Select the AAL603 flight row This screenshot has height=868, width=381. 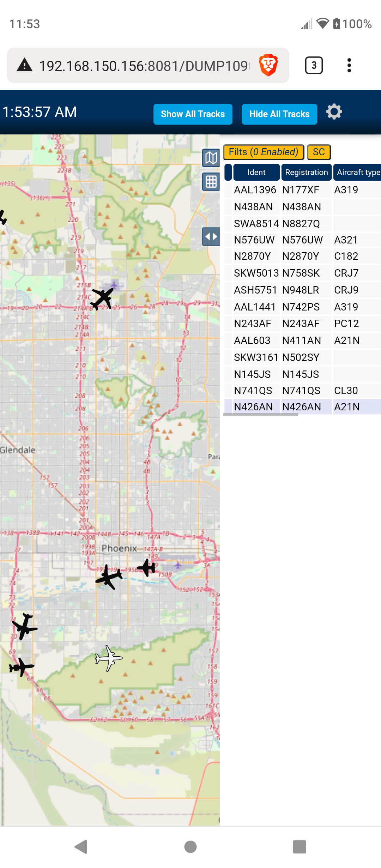click(x=303, y=340)
